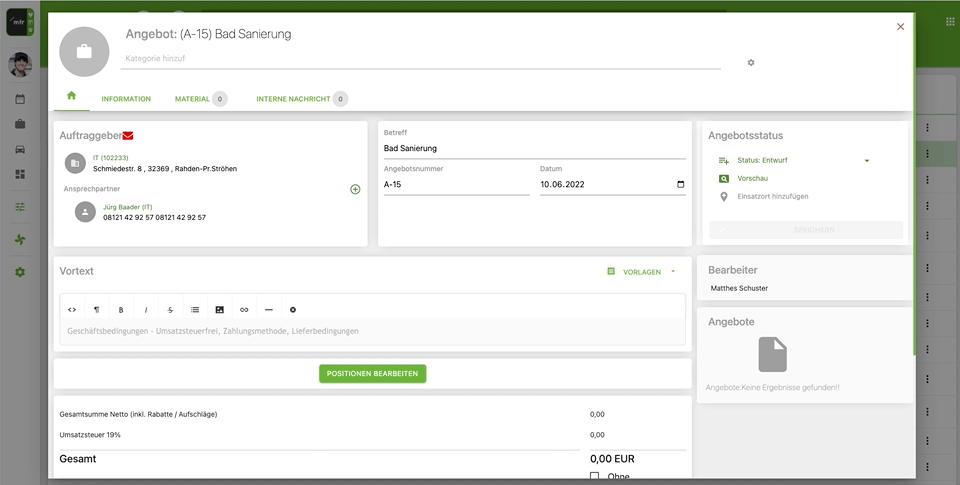Viewport: 960px width, 485px height.
Task: Click the Vorschau preview icon
Action: 724,179
